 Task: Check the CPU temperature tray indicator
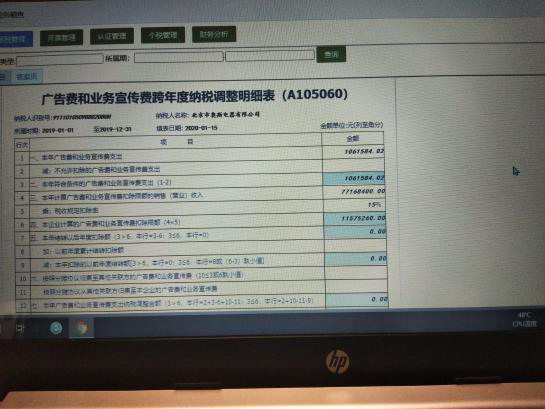pos(524,320)
